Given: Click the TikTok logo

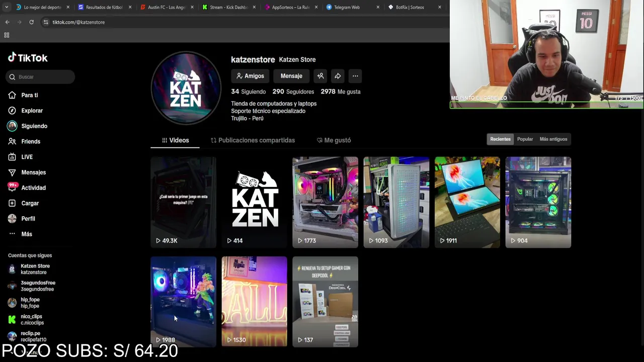Looking at the screenshot, I should point(28,58).
